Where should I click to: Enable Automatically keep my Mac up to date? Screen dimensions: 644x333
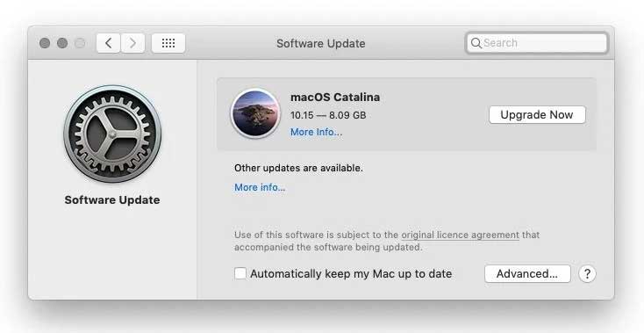tap(240, 273)
